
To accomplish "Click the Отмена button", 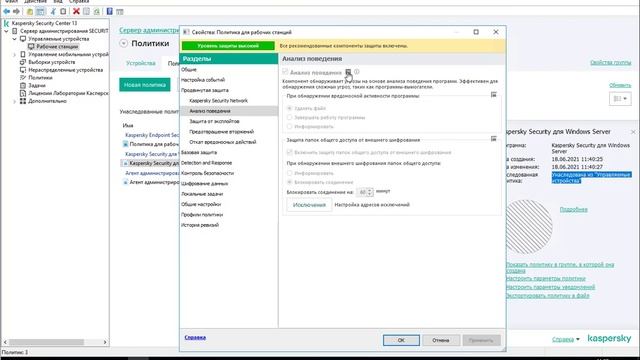I will pos(441,340).
